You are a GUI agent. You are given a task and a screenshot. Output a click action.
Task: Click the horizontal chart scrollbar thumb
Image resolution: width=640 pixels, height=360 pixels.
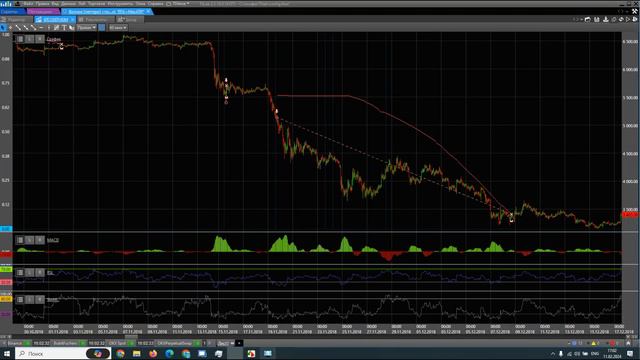131,337
